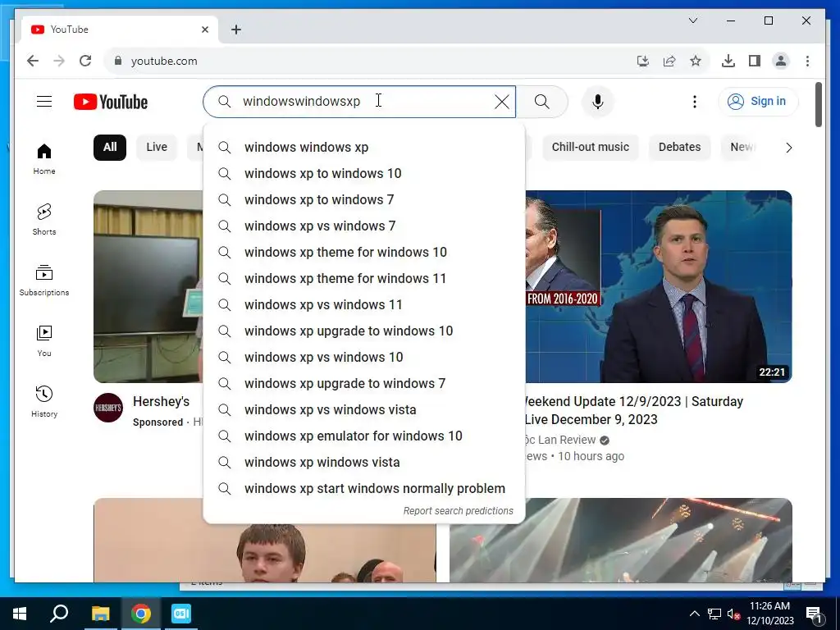Open the Hershey's ad thumbnail
840x630 pixels.
coord(148,286)
